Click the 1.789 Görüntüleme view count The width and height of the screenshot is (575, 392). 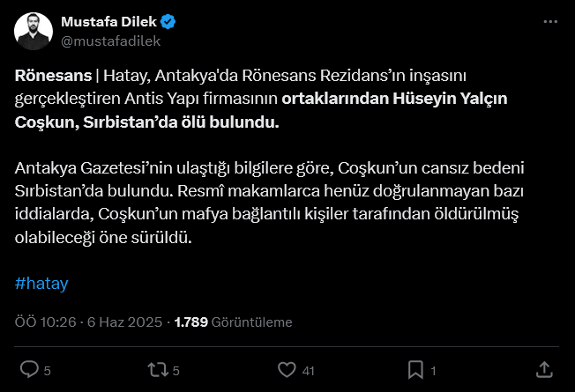pos(234,322)
